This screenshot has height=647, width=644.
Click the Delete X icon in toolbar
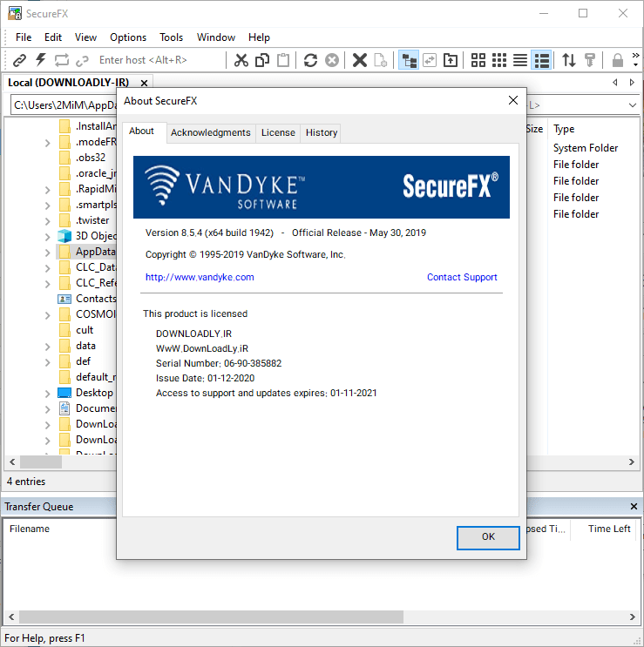click(359, 60)
